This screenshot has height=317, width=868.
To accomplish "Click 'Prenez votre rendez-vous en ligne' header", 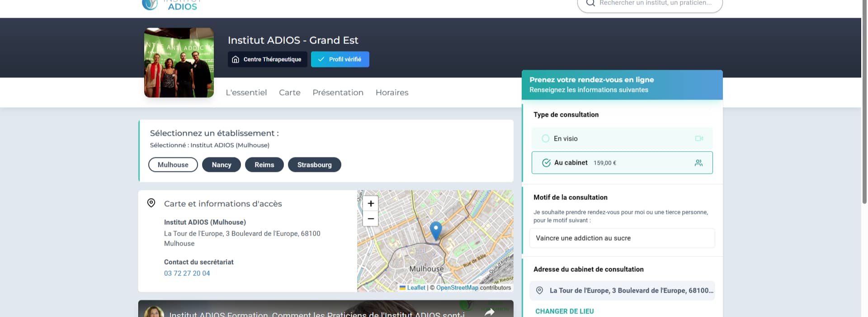I will pyautogui.click(x=592, y=80).
